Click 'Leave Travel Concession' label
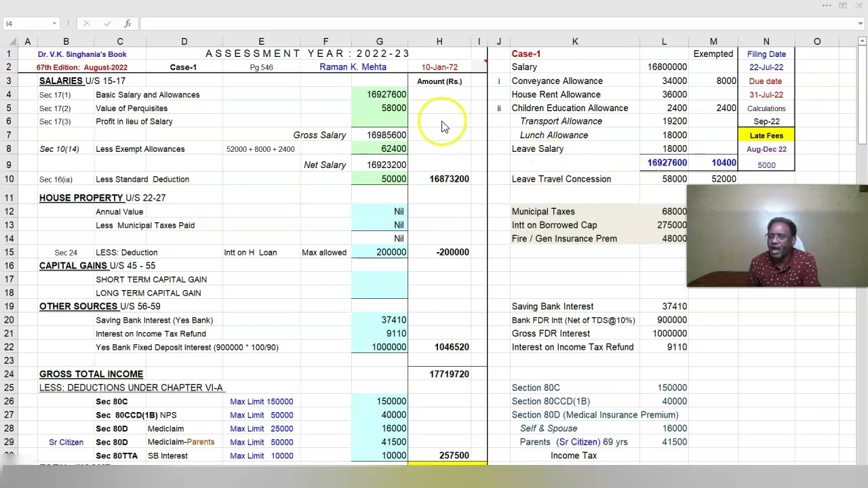The height and width of the screenshot is (488, 868). tap(561, 179)
